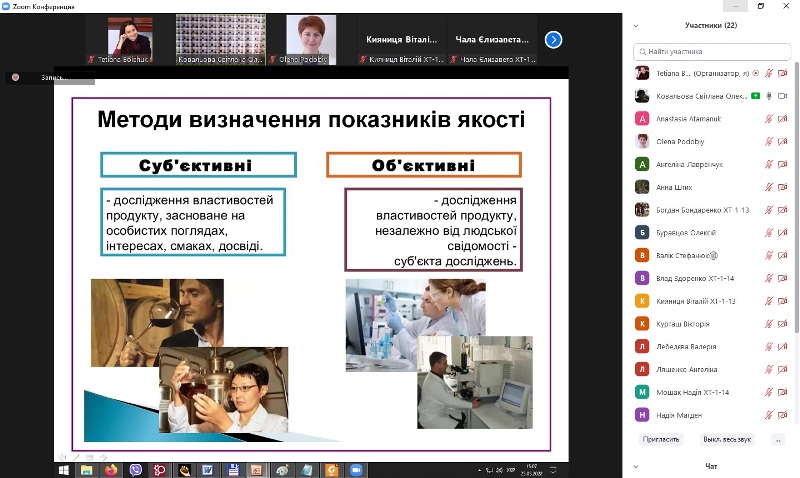Click participant name Ляшенко Ангеліна
Screen dimensions: 800x478
click(x=687, y=369)
